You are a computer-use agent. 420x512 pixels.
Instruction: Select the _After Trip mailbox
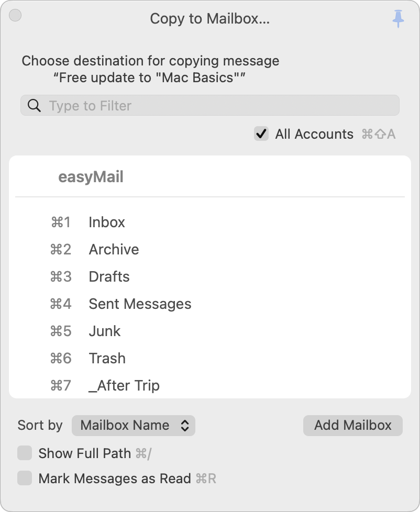pos(124,386)
